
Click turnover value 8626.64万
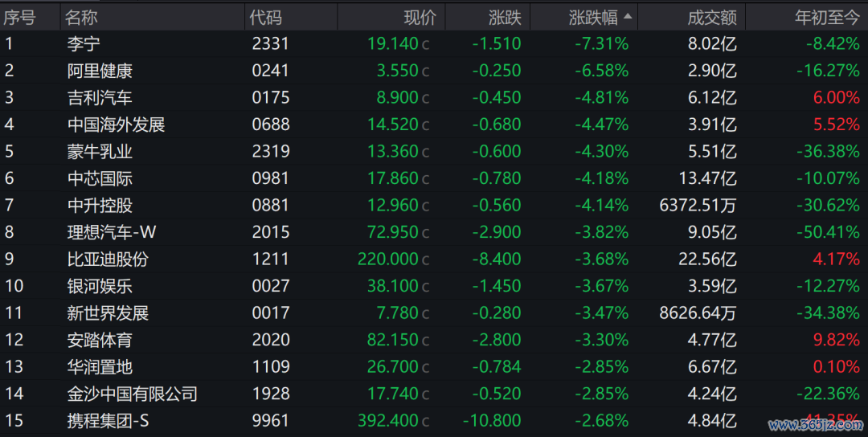698,313
